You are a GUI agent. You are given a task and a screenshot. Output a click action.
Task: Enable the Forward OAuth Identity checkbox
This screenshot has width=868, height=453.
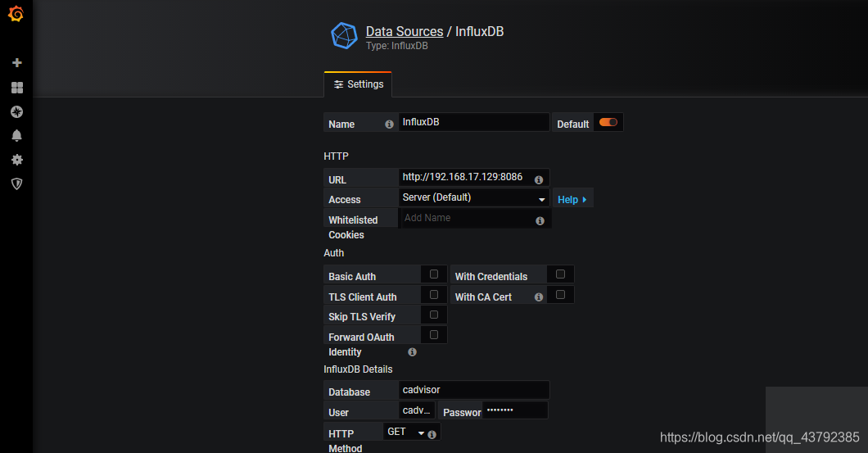click(x=434, y=334)
